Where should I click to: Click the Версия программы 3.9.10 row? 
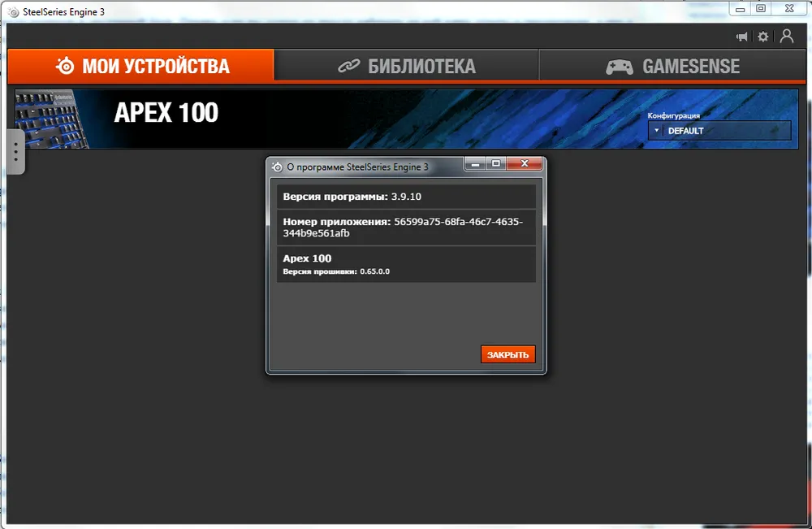[x=406, y=197]
